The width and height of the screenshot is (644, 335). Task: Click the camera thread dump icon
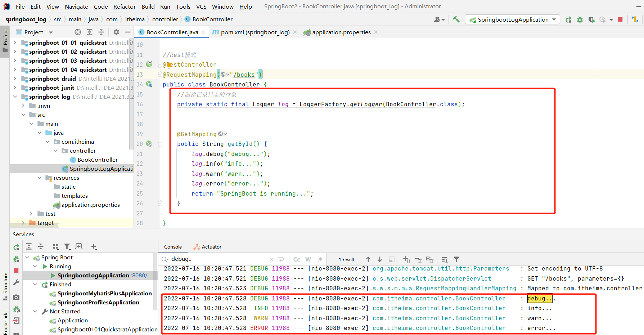coord(16,297)
